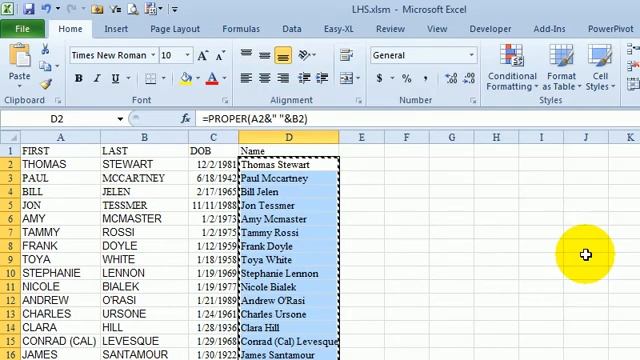Click Increase Indent icon
640x360 pixels.
(x=322, y=78)
